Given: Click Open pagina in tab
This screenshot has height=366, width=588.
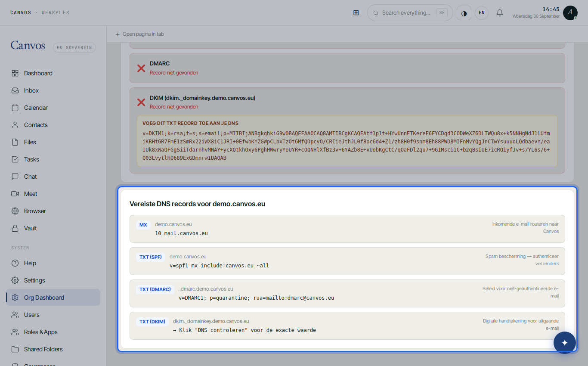Looking at the screenshot, I should (x=140, y=34).
